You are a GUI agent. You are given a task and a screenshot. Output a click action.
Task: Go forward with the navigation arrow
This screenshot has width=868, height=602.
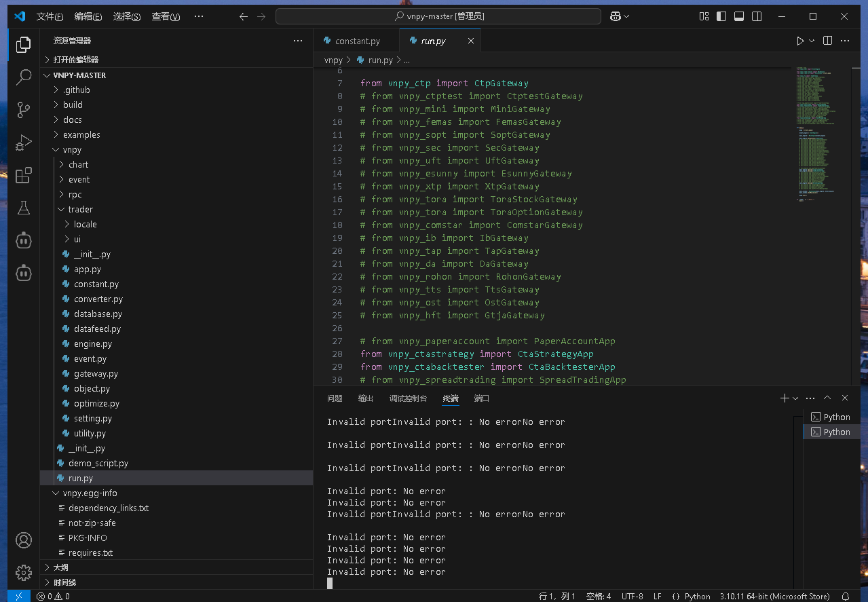(x=261, y=16)
